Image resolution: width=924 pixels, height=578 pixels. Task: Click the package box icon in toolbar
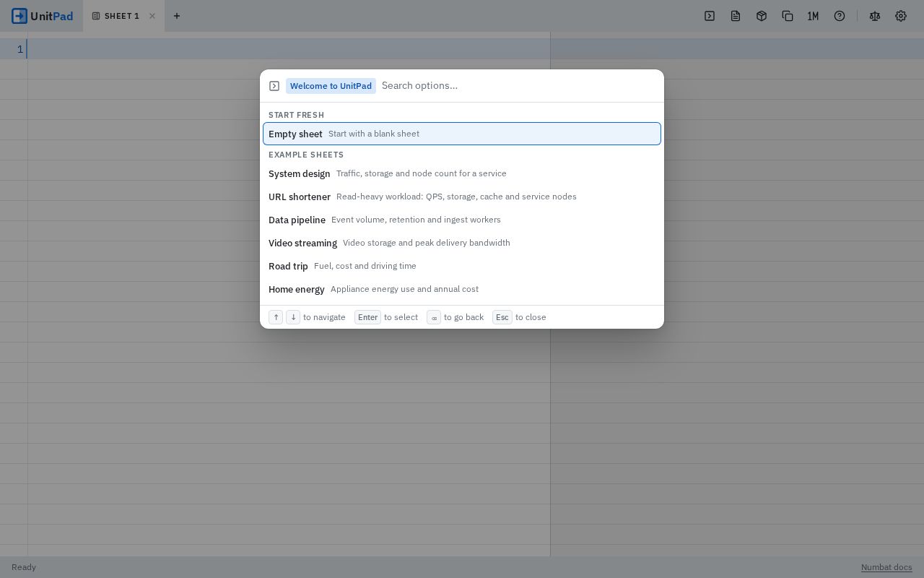(x=762, y=16)
